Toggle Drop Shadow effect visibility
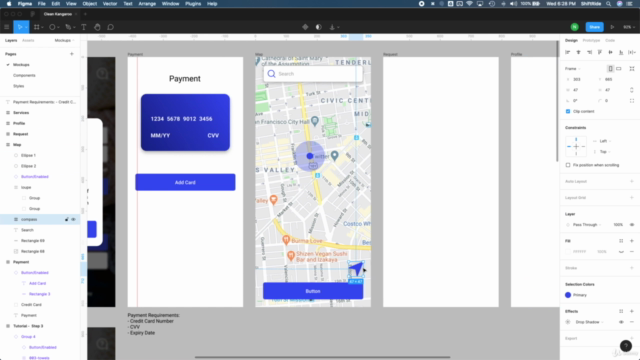Screen dimensions: 640x360 (621, 322)
